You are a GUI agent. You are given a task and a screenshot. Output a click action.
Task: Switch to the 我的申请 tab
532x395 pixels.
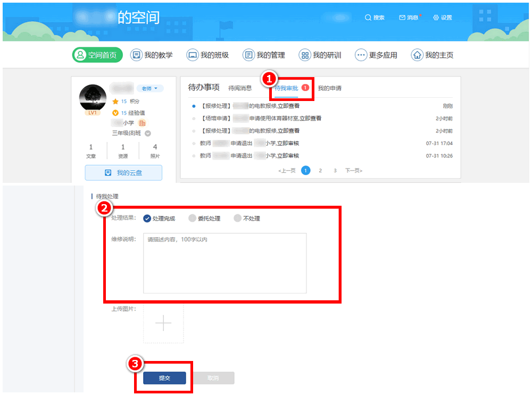point(329,88)
